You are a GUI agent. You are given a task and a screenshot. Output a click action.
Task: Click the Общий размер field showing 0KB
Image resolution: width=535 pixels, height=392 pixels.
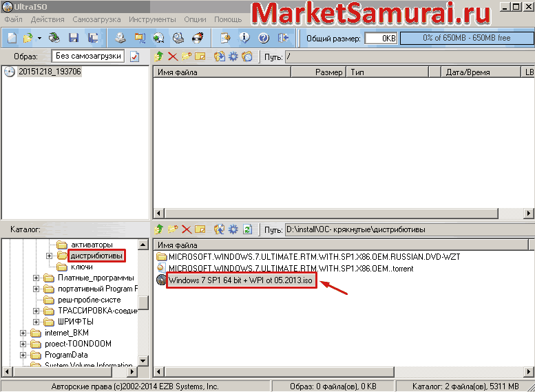381,39
